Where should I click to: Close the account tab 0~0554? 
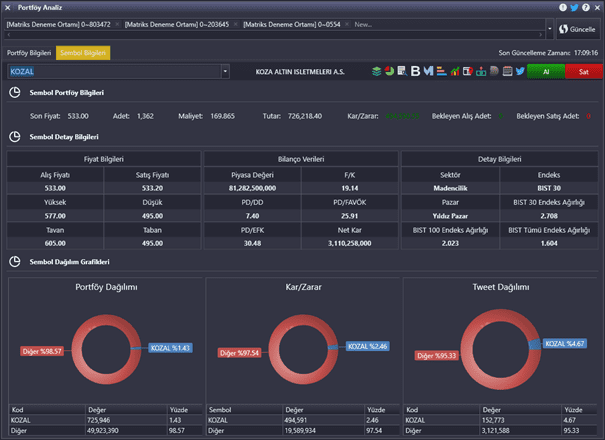(x=347, y=24)
